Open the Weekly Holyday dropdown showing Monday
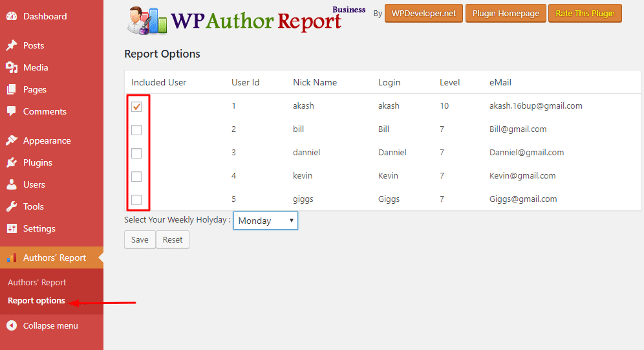This screenshot has width=644, height=350. (265, 221)
